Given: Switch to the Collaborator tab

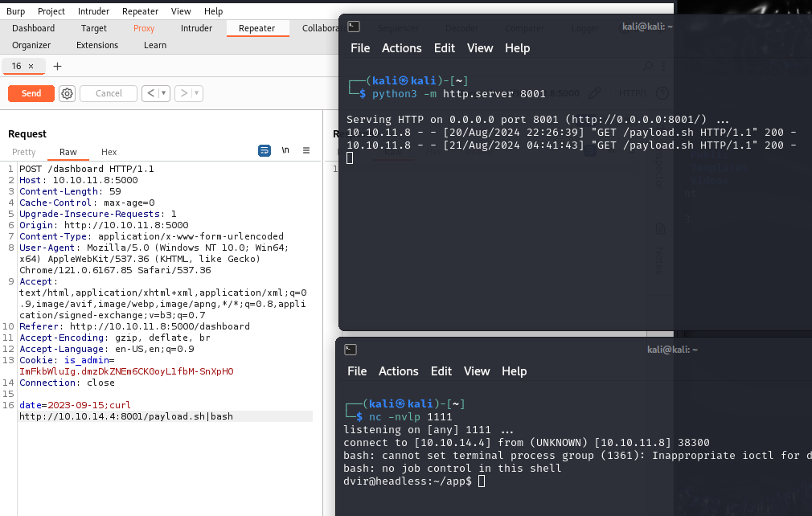Looking at the screenshot, I should (320, 28).
